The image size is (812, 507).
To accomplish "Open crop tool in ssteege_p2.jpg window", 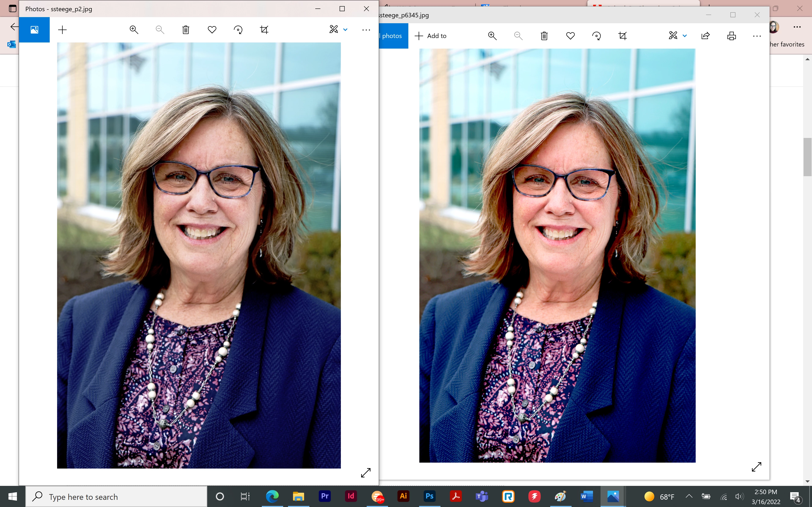I will [264, 30].
